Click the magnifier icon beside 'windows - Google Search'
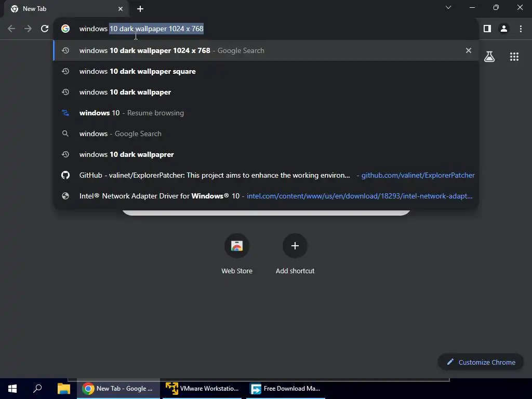Viewport: 532px width, 399px height. click(x=65, y=134)
